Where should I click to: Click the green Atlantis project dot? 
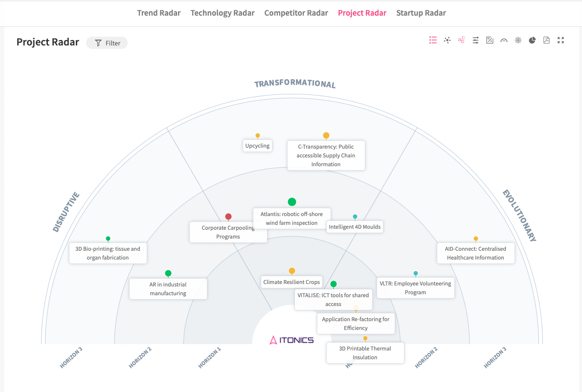click(x=292, y=202)
